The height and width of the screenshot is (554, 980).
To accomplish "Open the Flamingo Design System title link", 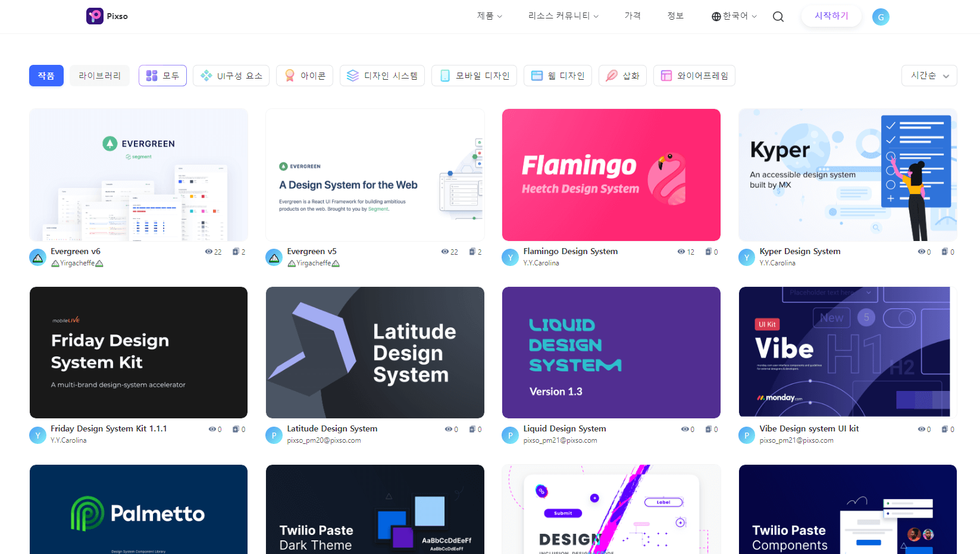I will tap(571, 251).
